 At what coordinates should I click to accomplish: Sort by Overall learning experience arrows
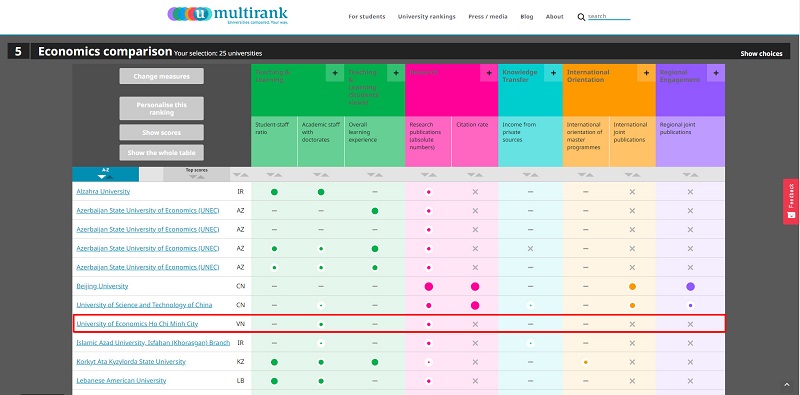[375, 175]
